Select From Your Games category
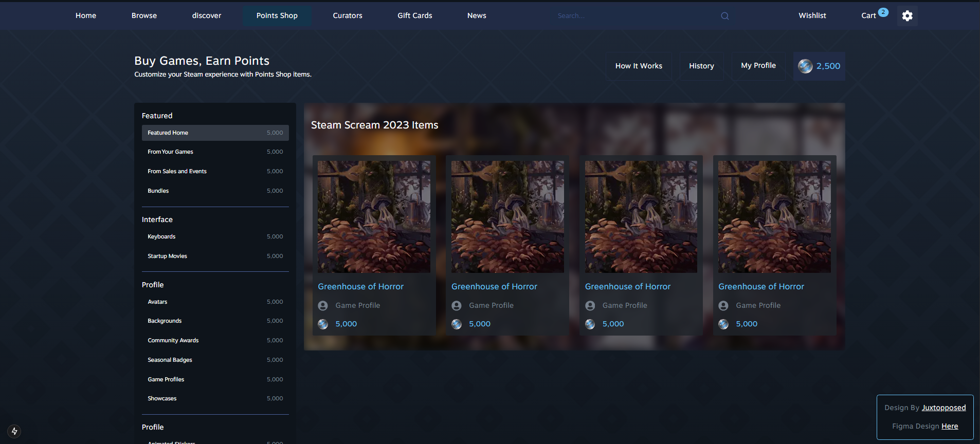Viewport: 980px width, 444px height. click(215, 152)
